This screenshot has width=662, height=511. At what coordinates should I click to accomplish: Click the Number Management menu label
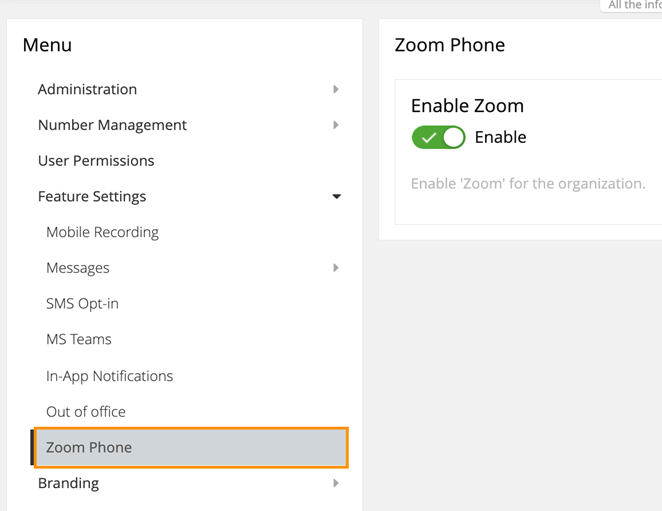[x=112, y=125]
